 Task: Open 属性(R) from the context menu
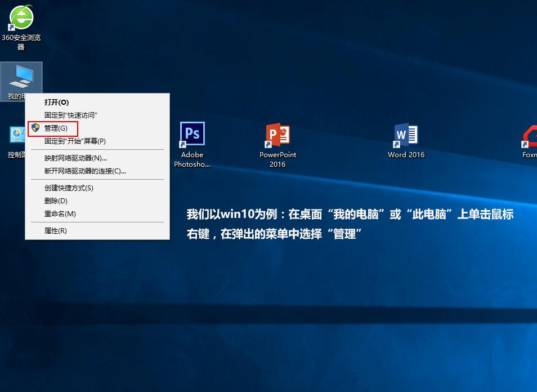click(55, 231)
